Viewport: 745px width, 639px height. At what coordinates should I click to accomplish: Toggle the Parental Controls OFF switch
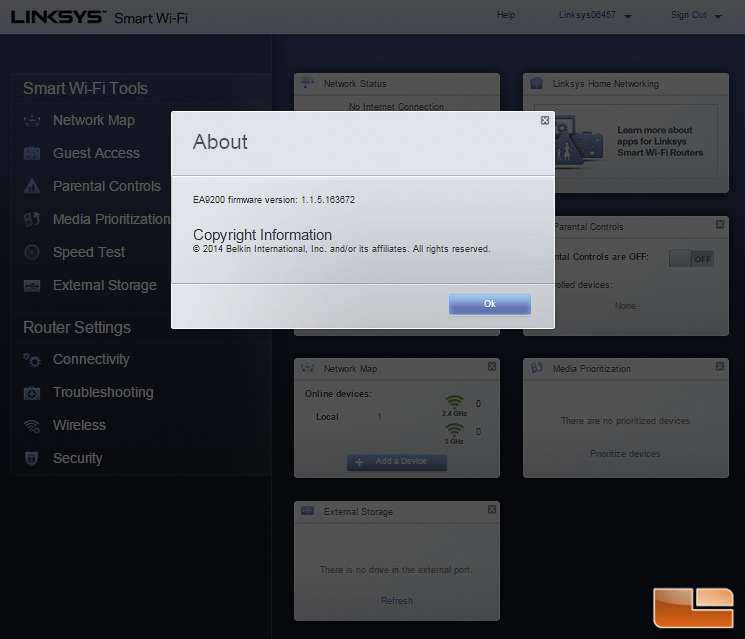[x=691, y=259]
